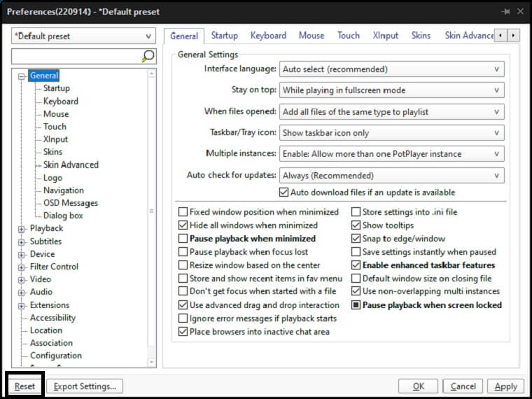Expand the Video tree node
Viewport: 532px width, 399px height.
click(x=22, y=280)
